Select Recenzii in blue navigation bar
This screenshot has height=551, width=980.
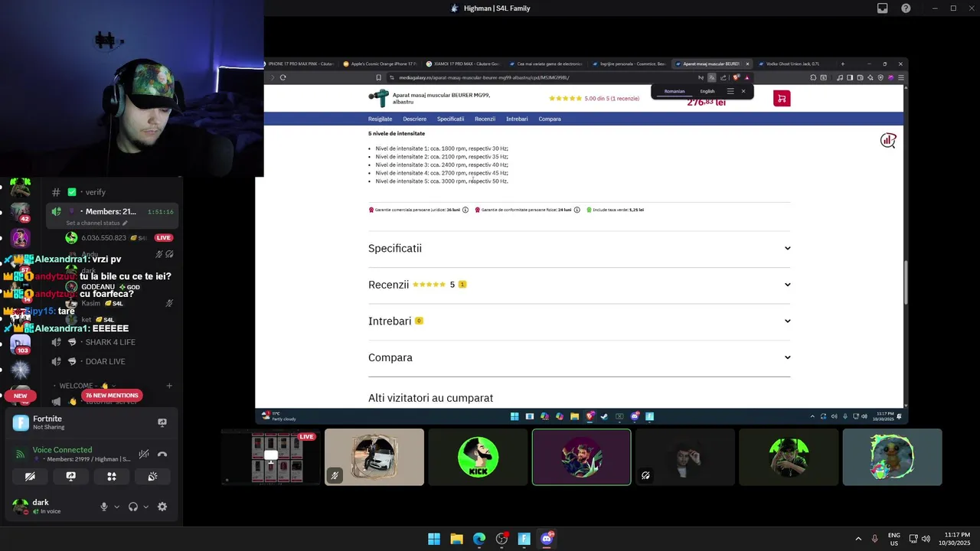pyautogui.click(x=485, y=119)
